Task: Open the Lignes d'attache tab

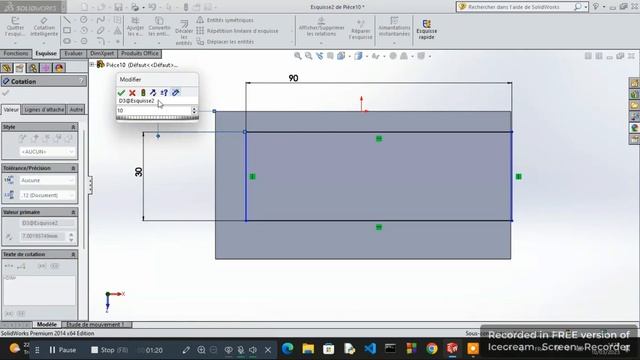Action: coord(44,109)
